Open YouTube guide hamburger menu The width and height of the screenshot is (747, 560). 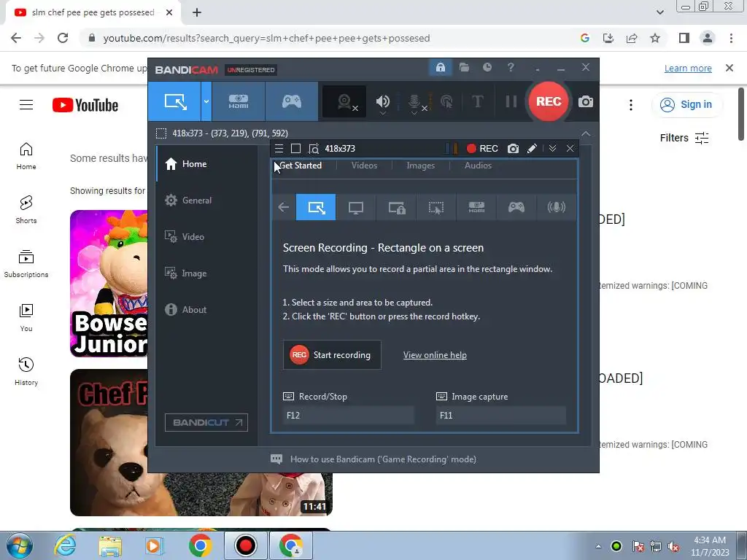click(x=26, y=105)
